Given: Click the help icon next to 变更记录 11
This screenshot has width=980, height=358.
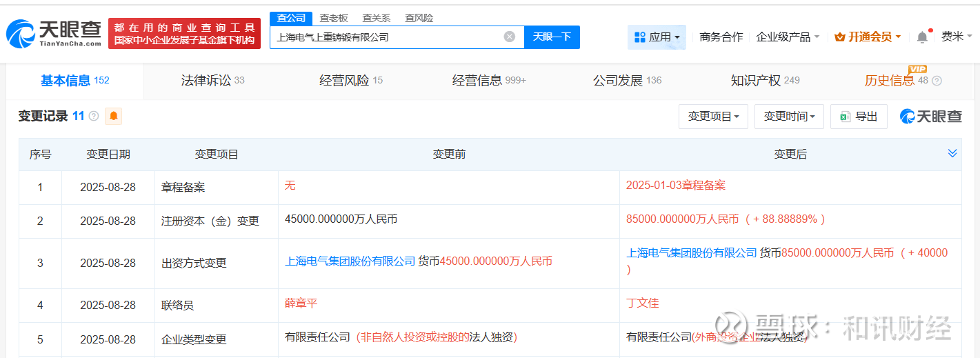Looking at the screenshot, I should (x=94, y=117).
